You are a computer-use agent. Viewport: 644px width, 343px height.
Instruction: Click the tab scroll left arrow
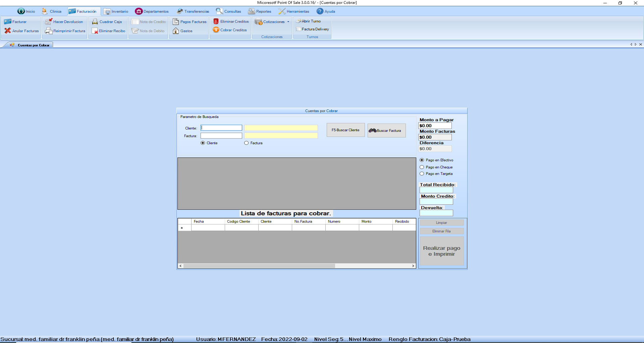click(x=631, y=45)
